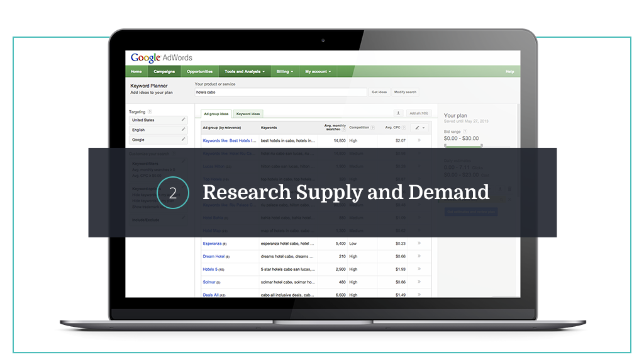The width and height of the screenshot is (644, 364).
Task: Click the 5,400 monthly searches value
Action: click(x=340, y=244)
